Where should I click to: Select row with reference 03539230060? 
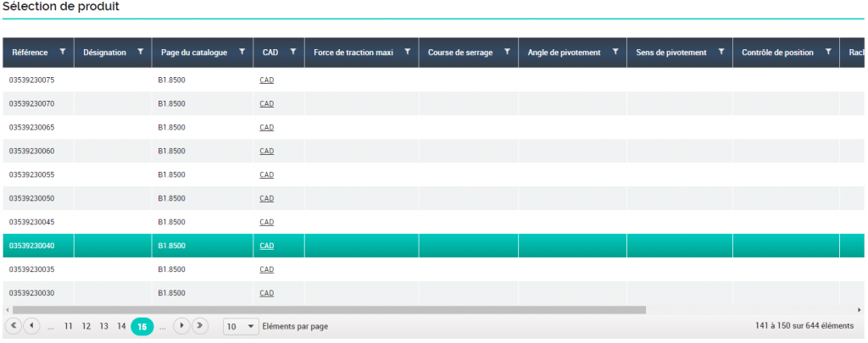pos(32,151)
